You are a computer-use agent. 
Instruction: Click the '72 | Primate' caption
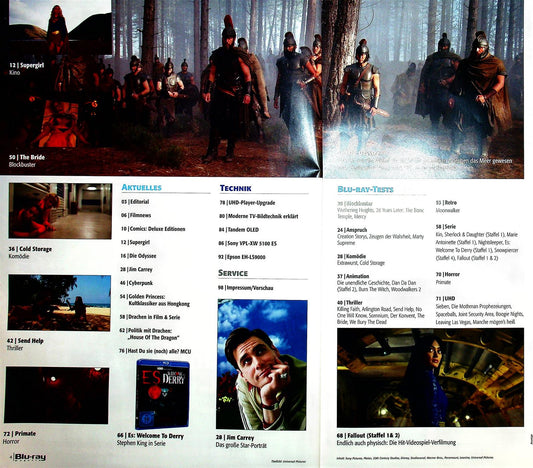(x=19, y=434)
